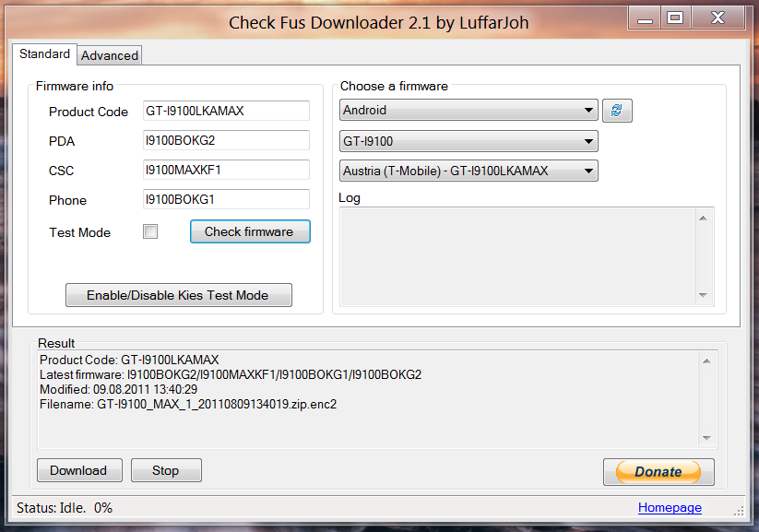Image resolution: width=759 pixels, height=532 pixels.
Task: Minimize the Check Fus Downloader window
Action: pos(645,18)
